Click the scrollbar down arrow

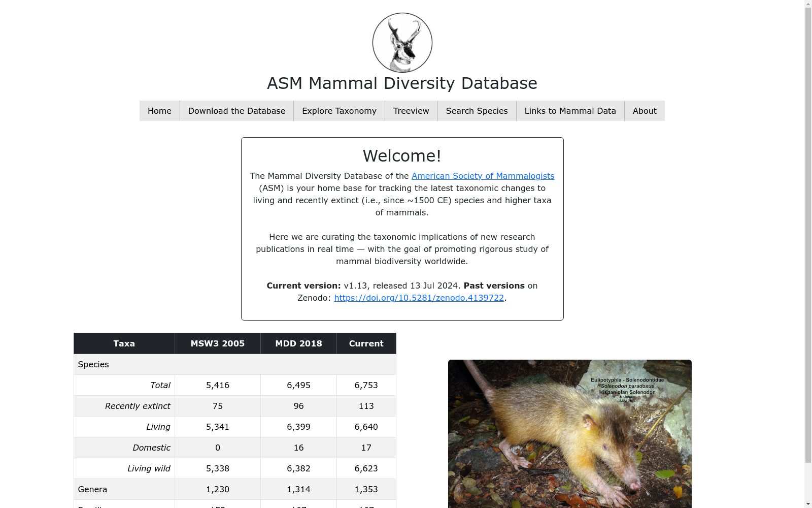pos(808,504)
